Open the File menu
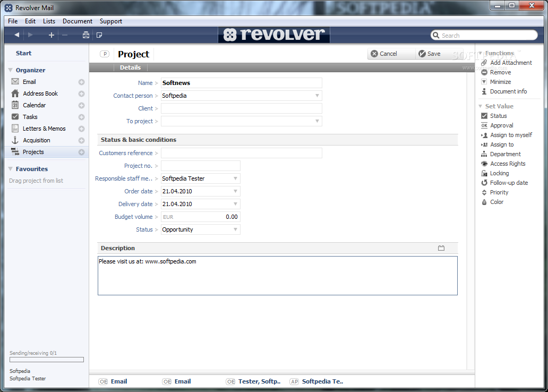548x392 pixels. 13,21
